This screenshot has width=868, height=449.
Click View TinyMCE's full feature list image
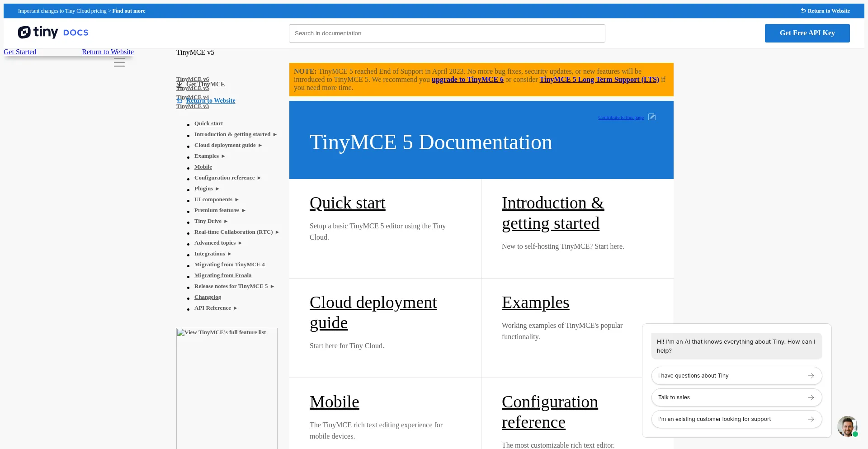click(x=227, y=388)
